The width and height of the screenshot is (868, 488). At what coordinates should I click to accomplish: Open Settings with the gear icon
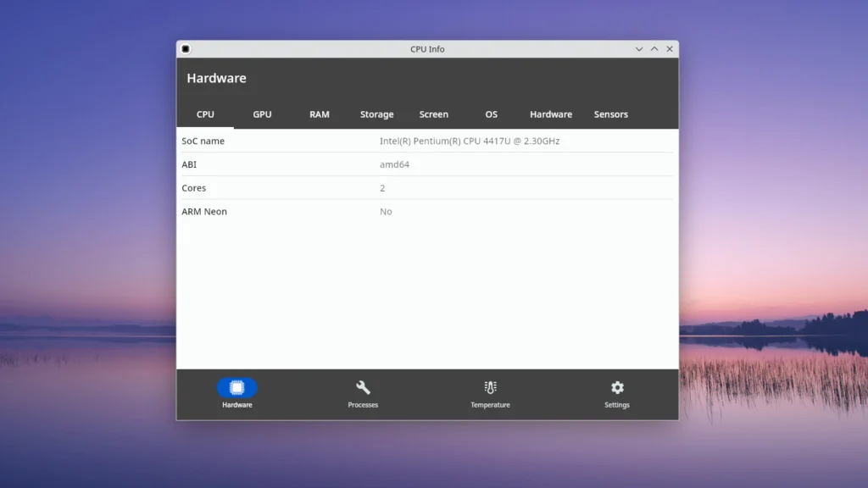coord(616,388)
